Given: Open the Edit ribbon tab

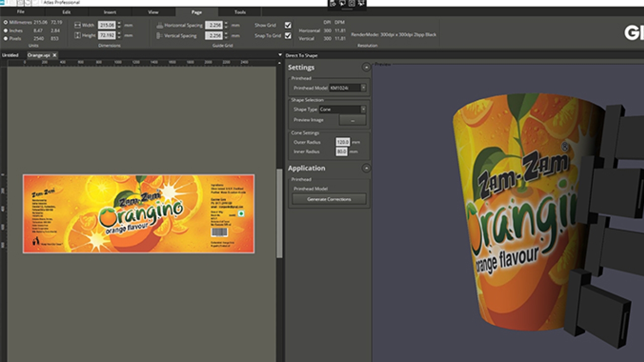Looking at the screenshot, I should (x=66, y=12).
